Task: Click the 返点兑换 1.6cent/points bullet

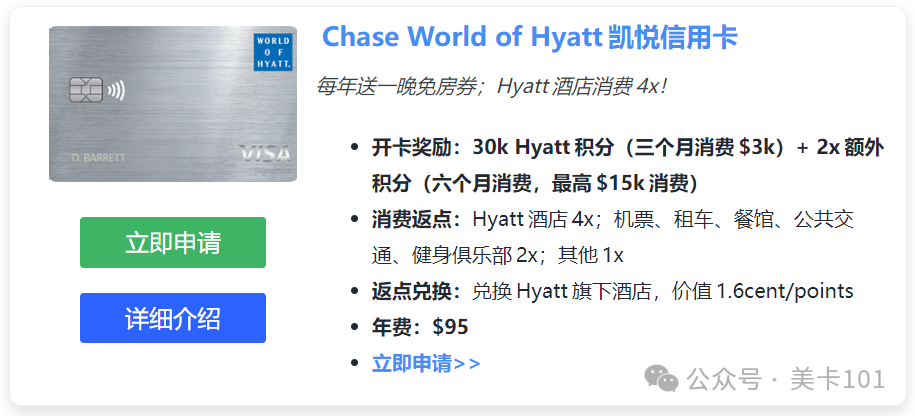Action: pyautogui.click(x=613, y=291)
